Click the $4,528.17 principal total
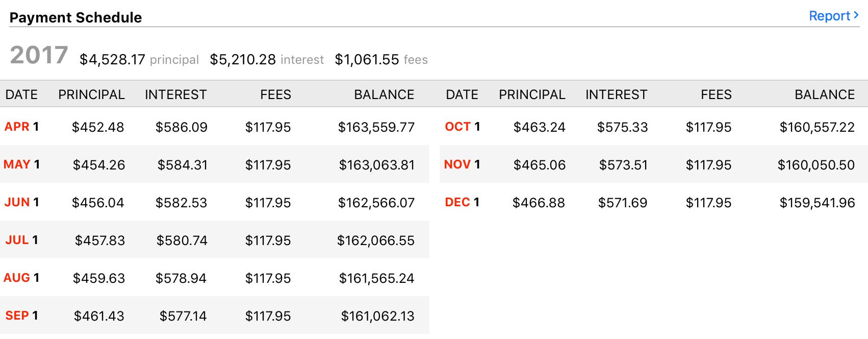This screenshot has width=868, height=339. pyautogui.click(x=112, y=60)
